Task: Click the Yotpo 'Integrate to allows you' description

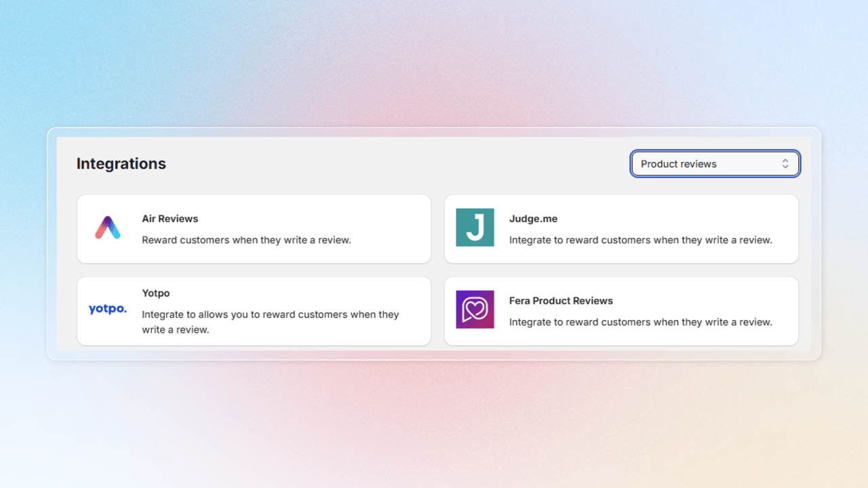Action: pos(271,322)
